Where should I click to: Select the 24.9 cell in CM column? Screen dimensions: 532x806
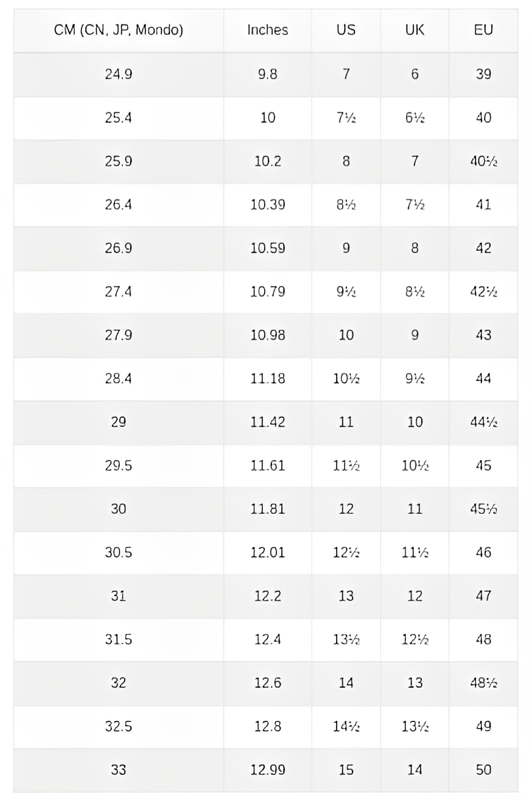click(x=119, y=74)
